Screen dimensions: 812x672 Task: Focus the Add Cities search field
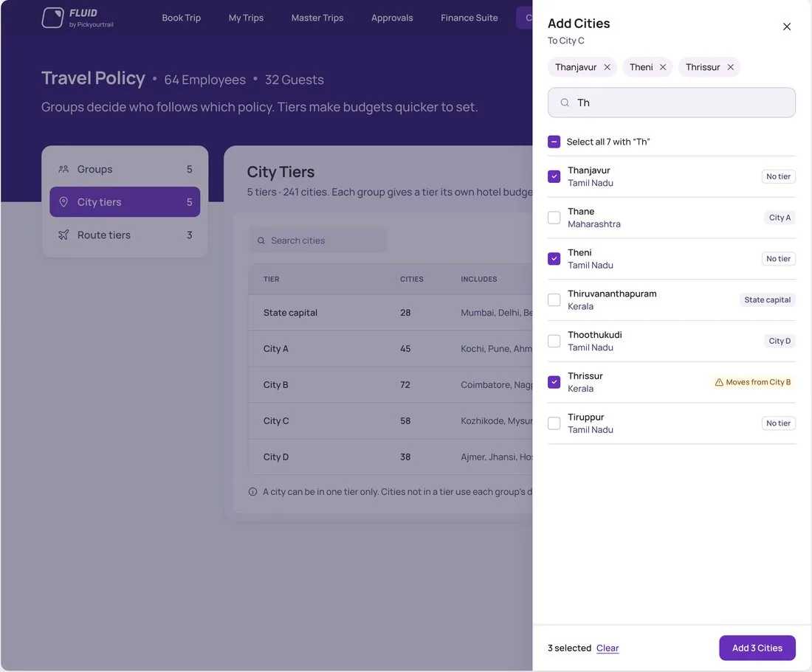pyautogui.click(x=672, y=103)
